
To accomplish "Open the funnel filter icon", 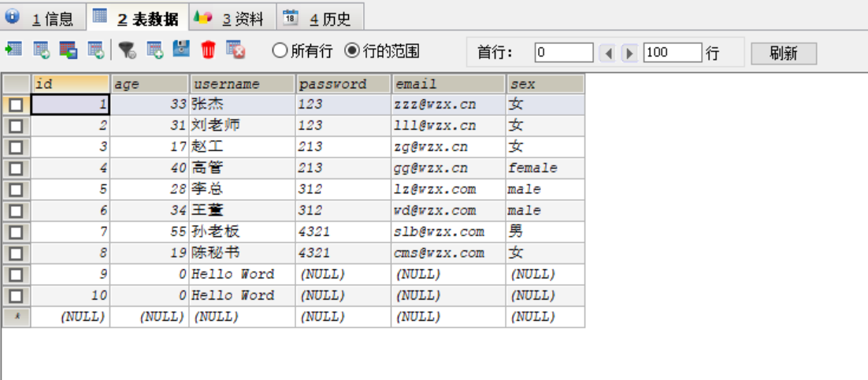I will point(128,50).
